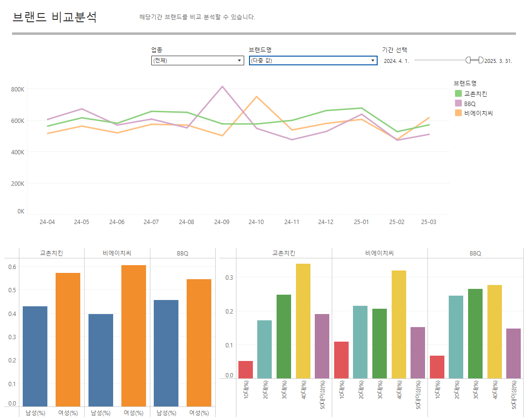Screen dimensions: 529x420
Task: Click the 24-09 axis label
Action: pos(221,222)
